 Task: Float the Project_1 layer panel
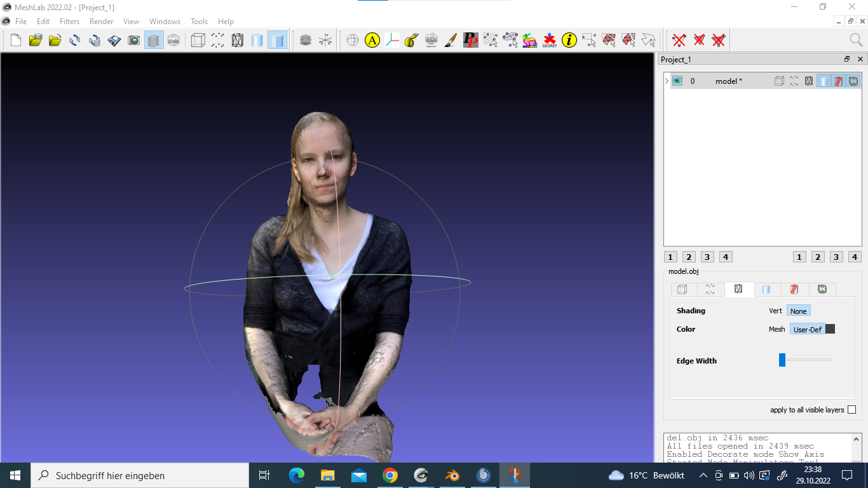(846, 59)
